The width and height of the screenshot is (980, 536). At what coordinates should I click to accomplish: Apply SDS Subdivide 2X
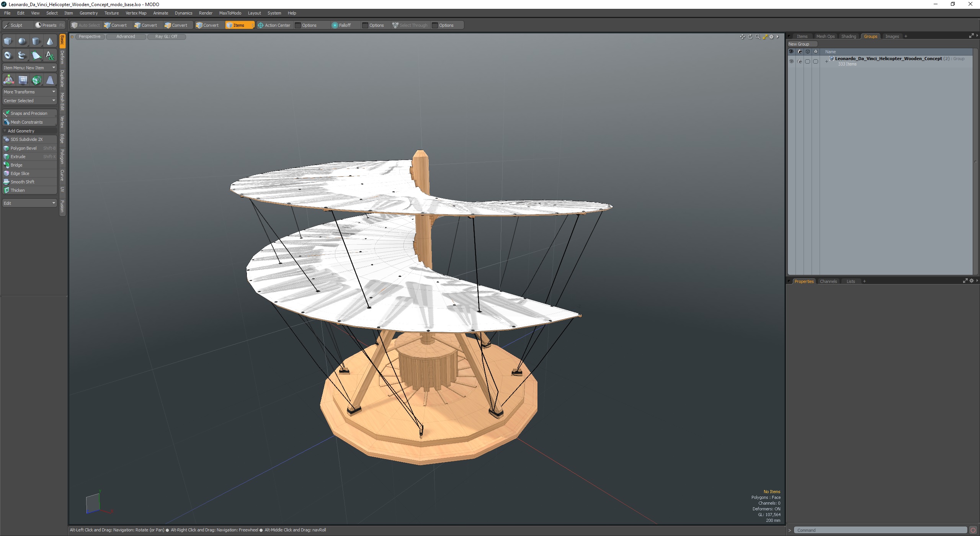(x=29, y=139)
